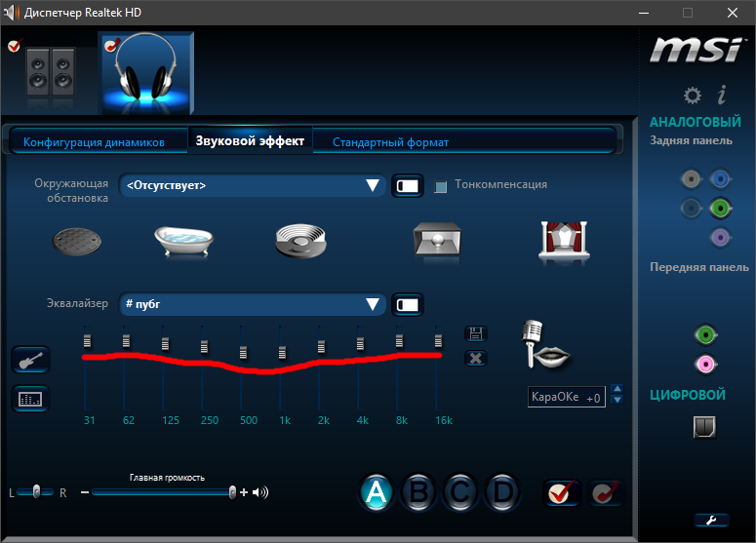Image resolution: width=756 pixels, height=543 pixels.
Task: Click the 1k equalizer slider
Action: click(283, 352)
